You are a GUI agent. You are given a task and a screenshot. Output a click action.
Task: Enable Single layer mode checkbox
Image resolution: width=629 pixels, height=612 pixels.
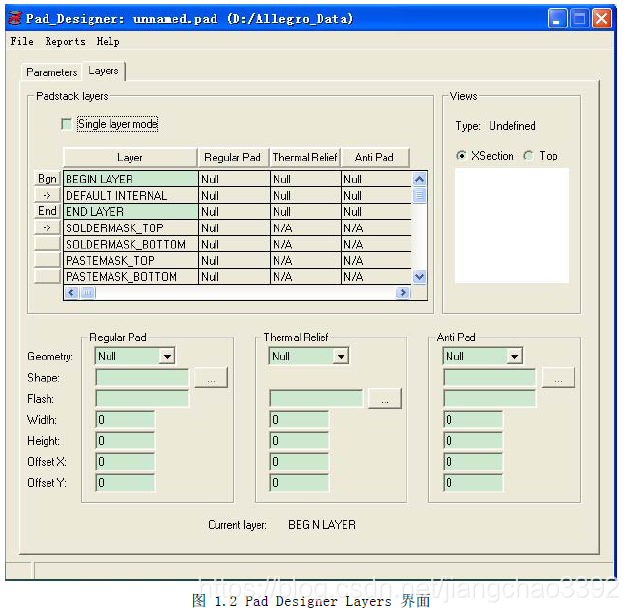pos(67,124)
